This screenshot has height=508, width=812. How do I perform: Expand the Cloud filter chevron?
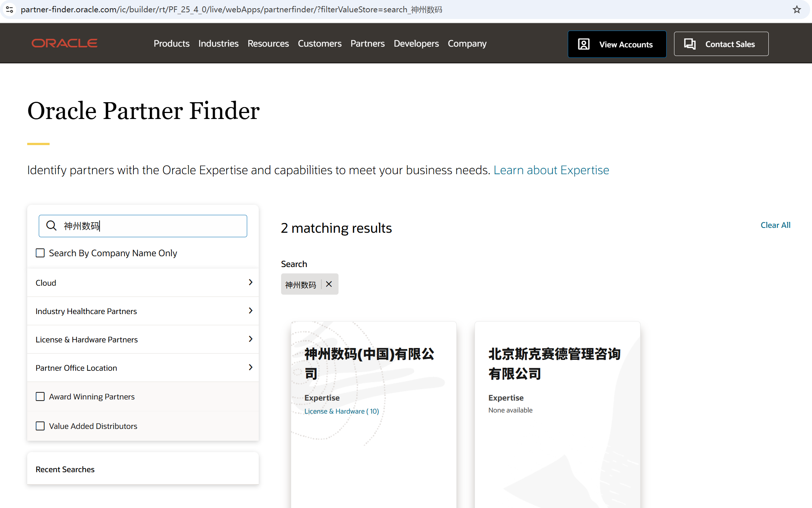251,282
